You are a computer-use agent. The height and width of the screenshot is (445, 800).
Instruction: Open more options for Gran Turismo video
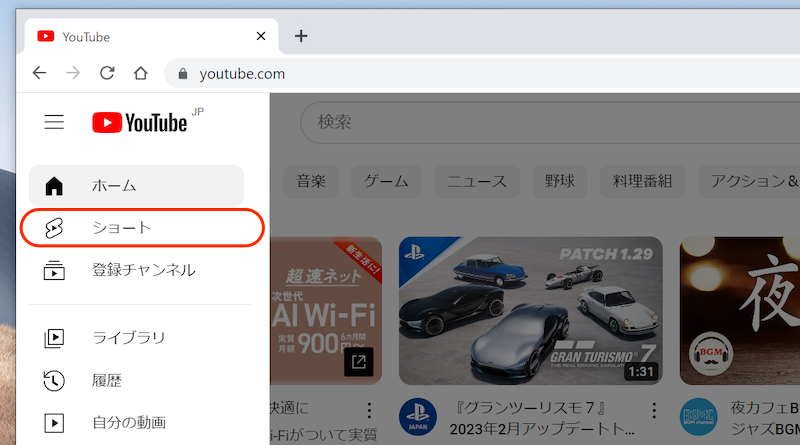click(653, 410)
